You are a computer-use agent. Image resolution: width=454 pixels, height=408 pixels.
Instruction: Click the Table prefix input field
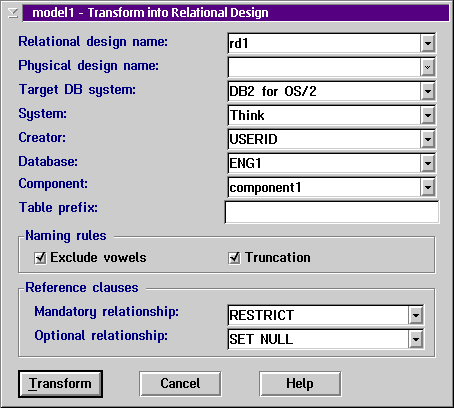[x=332, y=212]
